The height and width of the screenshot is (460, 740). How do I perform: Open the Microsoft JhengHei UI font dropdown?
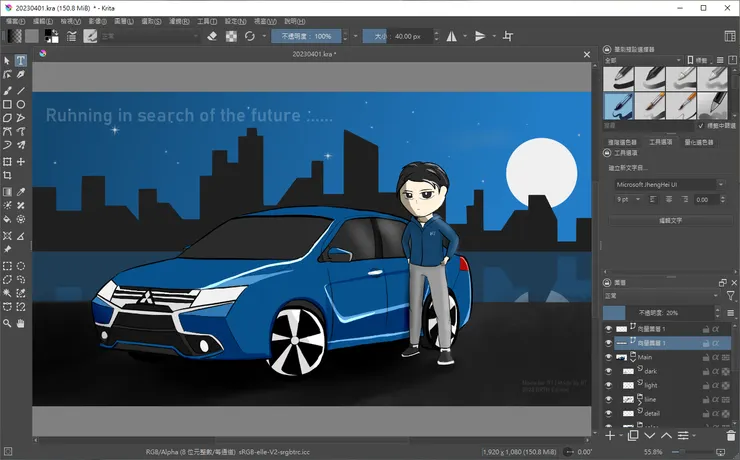click(x=668, y=184)
